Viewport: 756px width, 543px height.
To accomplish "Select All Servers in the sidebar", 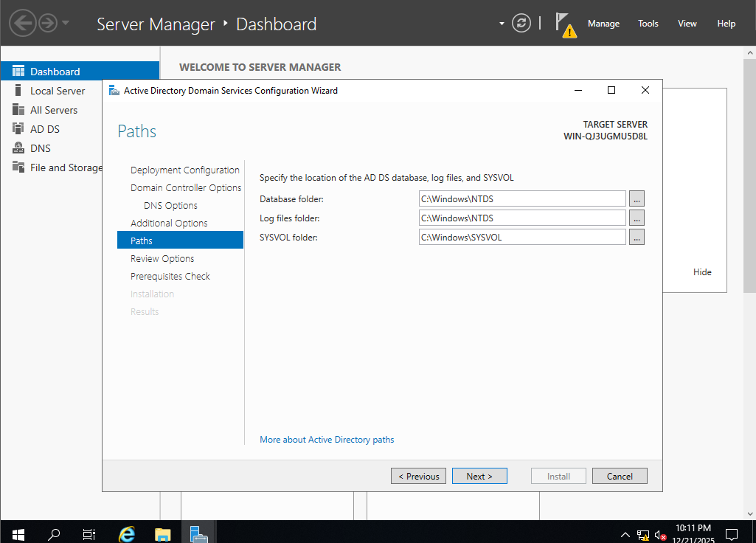I will pyautogui.click(x=54, y=110).
